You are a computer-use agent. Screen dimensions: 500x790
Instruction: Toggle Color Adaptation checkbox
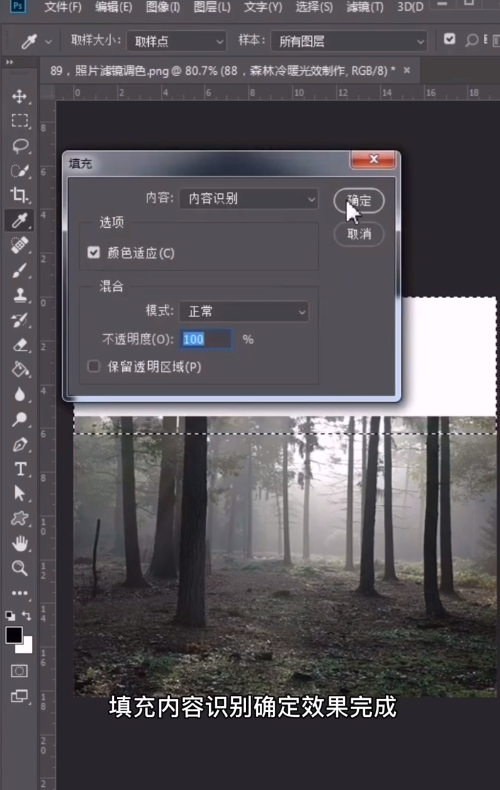(x=94, y=252)
